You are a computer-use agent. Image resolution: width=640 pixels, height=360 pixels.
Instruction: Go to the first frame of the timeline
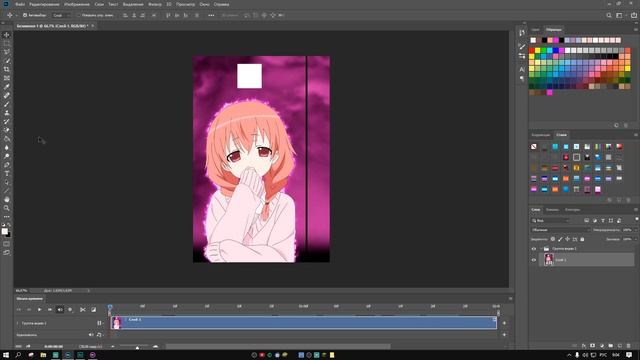(19, 310)
